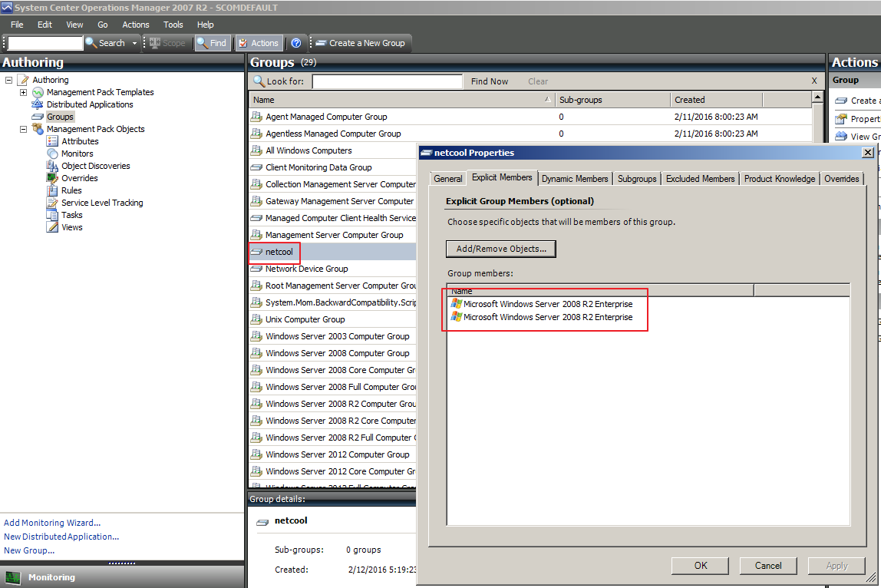Viewport: 881px width, 588px height.
Task: Open the File menu
Action: [x=17, y=25]
